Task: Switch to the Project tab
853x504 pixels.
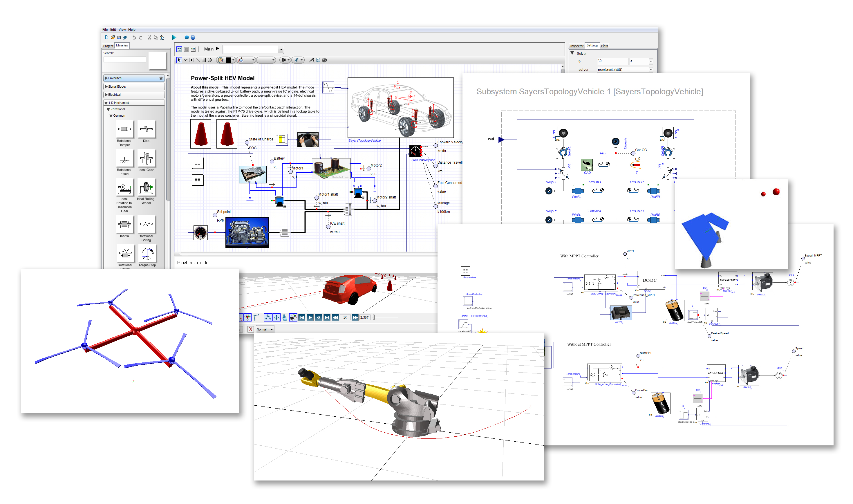Action: (108, 46)
